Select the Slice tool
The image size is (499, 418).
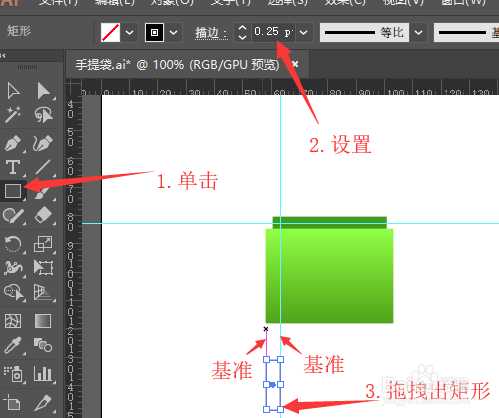pyautogui.click(x=43, y=403)
